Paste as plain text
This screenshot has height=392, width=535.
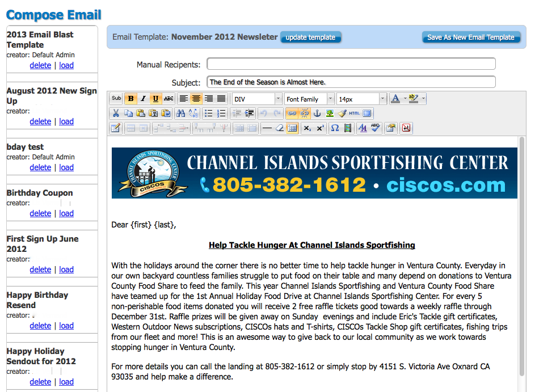(x=154, y=113)
